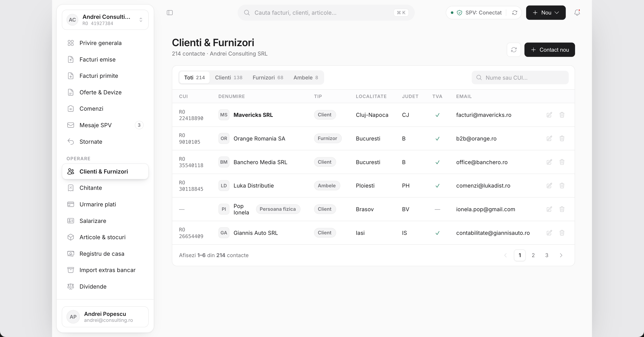This screenshot has width=644, height=337.
Task: Open Andrei Popescu user profile card
Action: click(x=105, y=317)
